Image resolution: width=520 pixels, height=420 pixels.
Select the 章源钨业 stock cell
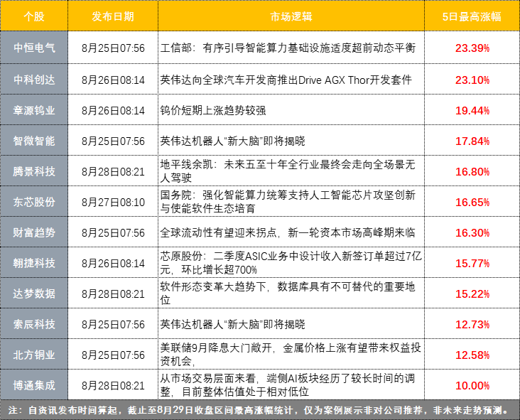tap(34, 110)
